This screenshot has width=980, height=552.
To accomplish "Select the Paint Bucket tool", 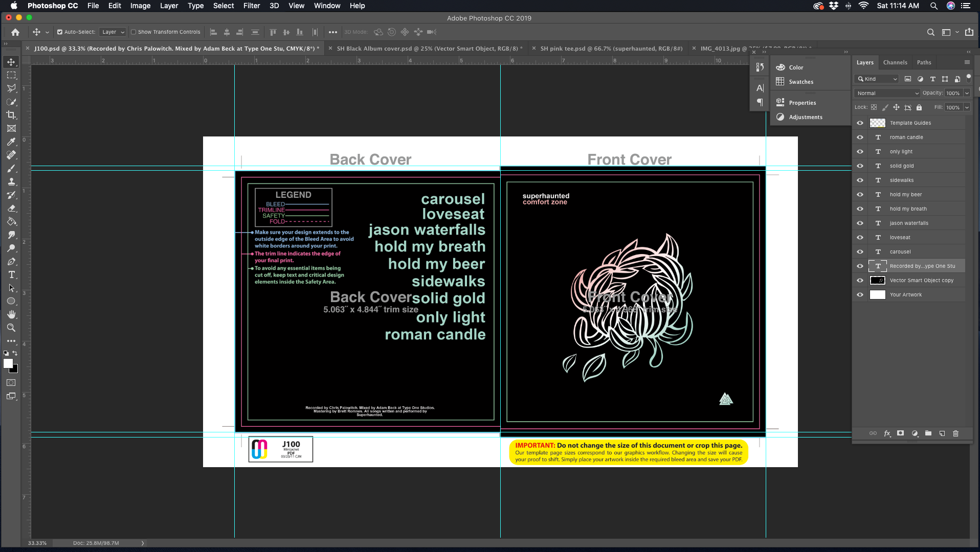I will point(11,221).
